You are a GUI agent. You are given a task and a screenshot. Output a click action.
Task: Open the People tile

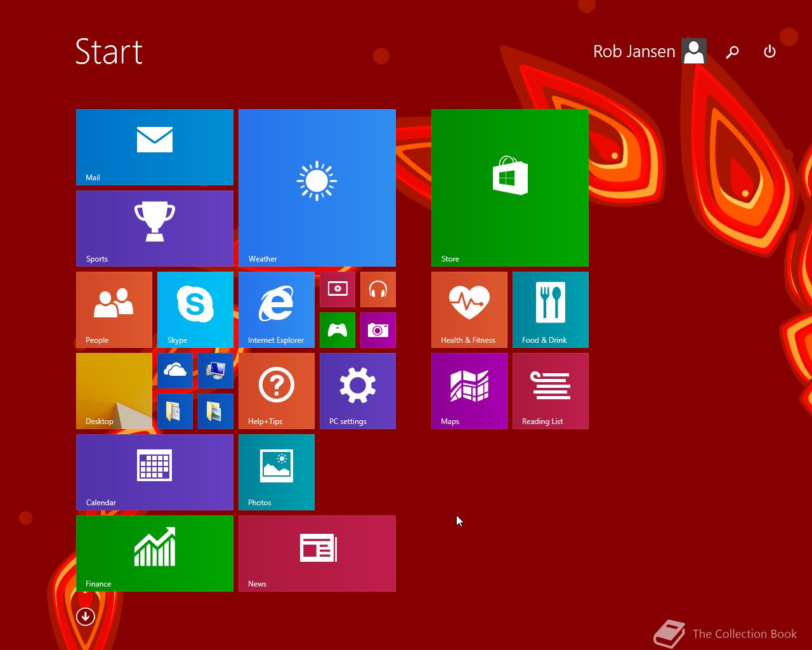pyautogui.click(x=114, y=310)
